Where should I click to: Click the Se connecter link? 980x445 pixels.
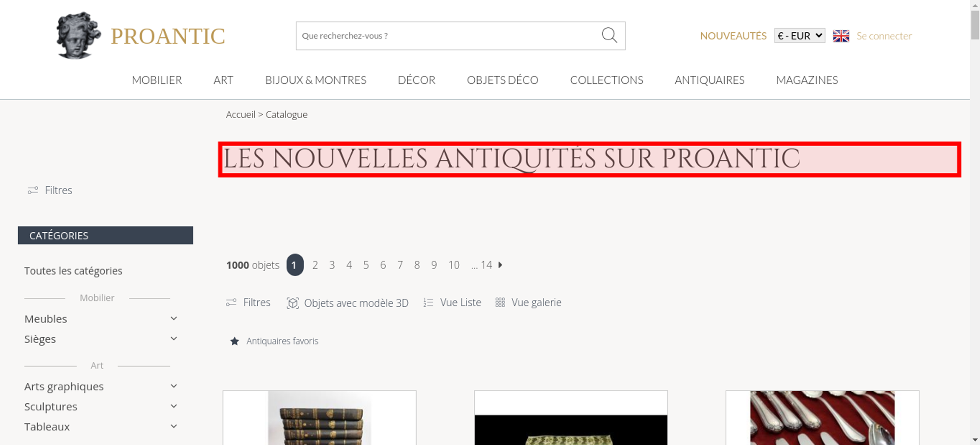[x=884, y=36]
